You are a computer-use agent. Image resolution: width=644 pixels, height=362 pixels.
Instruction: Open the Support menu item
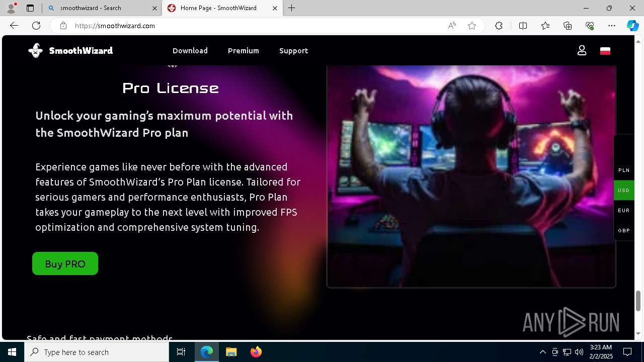click(x=294, y=51)
